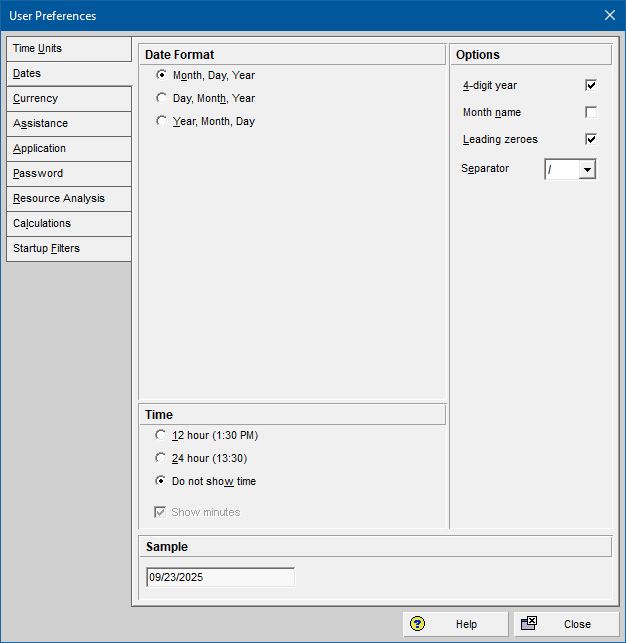
Task: Open the Startup Filters tab
Action: coord(68,249)
